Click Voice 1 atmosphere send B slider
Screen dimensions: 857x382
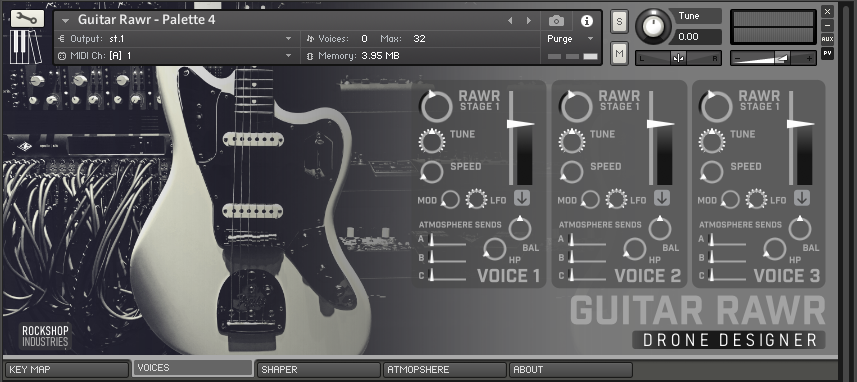point(448,257)
